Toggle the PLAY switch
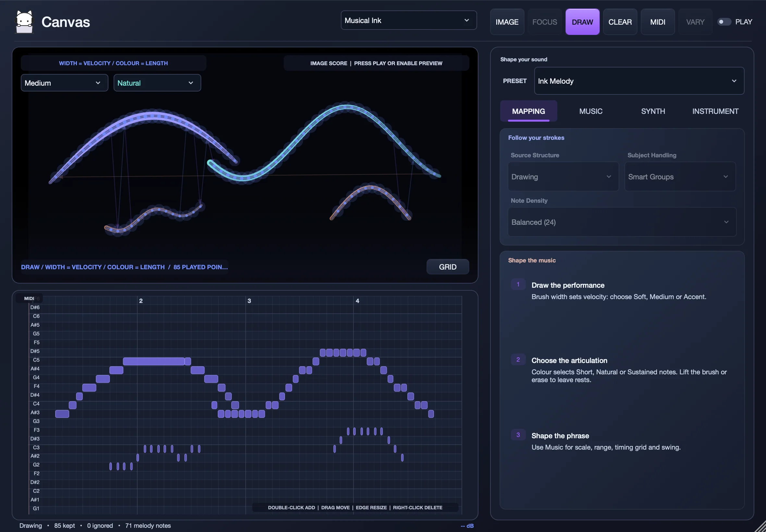766x532 pixels. [724, 22]
